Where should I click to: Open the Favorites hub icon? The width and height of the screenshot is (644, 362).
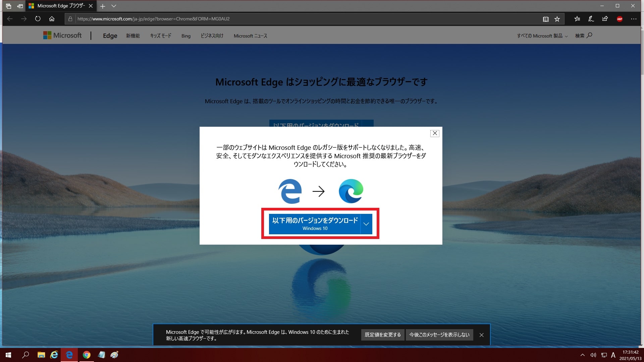coord(577,19)
